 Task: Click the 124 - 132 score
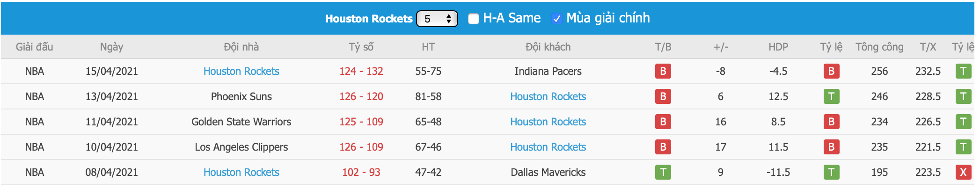coord(361,71)
